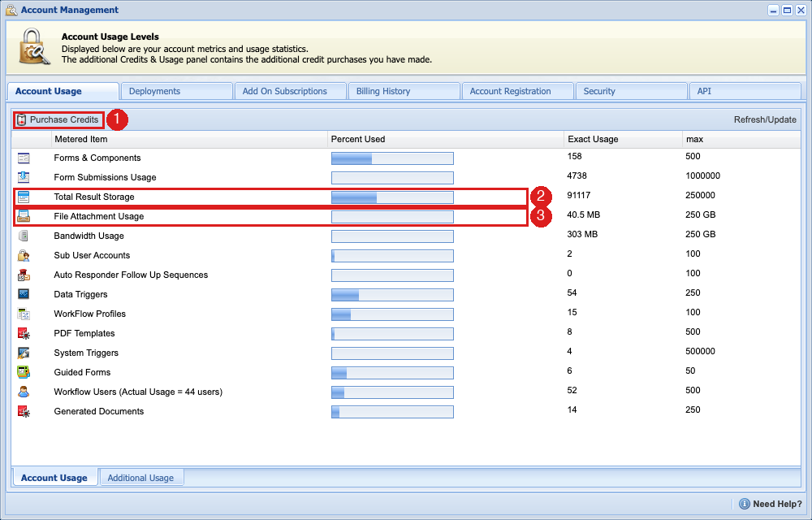Sort by the max column header
Screen dimensions: 812x520
pyautogui.click(x=741, y=139)
